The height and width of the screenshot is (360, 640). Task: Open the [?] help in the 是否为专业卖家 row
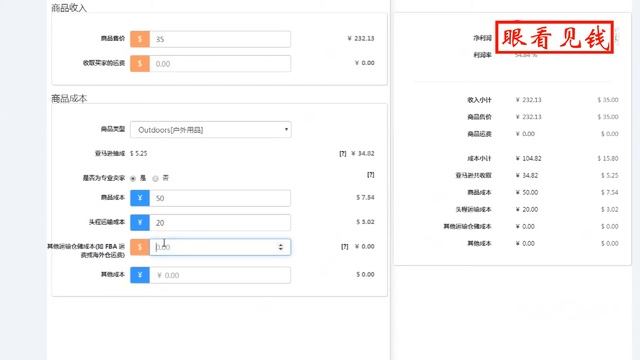coord(371,175)
